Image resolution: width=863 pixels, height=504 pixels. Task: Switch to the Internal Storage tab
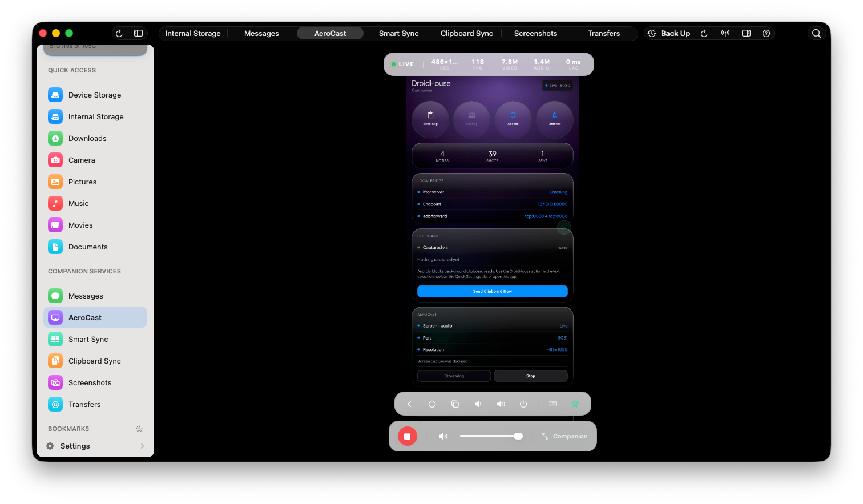coord(193,34)
